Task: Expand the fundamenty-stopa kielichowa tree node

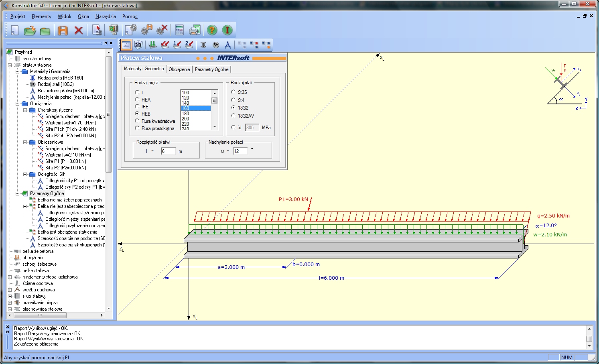Action: [10, 277]
